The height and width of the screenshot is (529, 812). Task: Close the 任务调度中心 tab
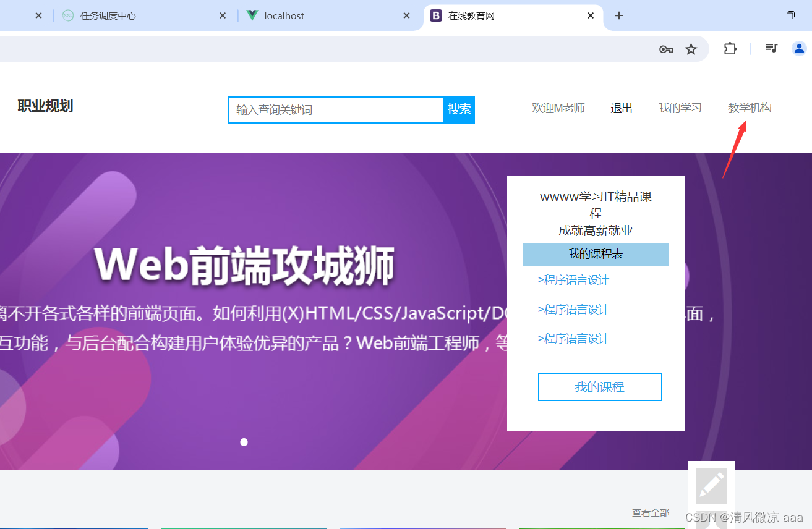pos(223,15)
